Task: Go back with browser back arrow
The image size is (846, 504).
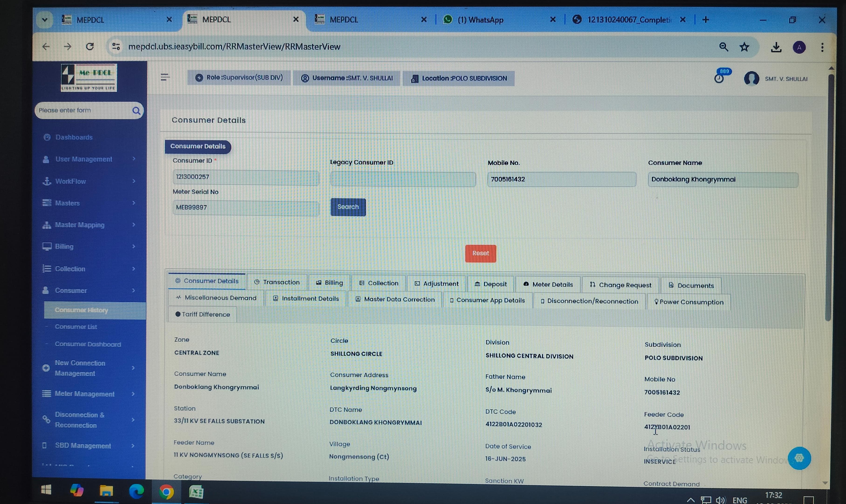Action: 46,47
